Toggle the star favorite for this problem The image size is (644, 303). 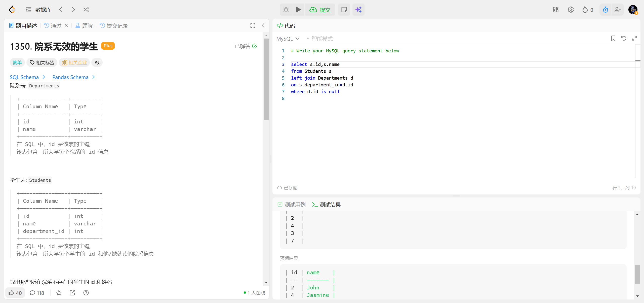click(x=59, y=293)
